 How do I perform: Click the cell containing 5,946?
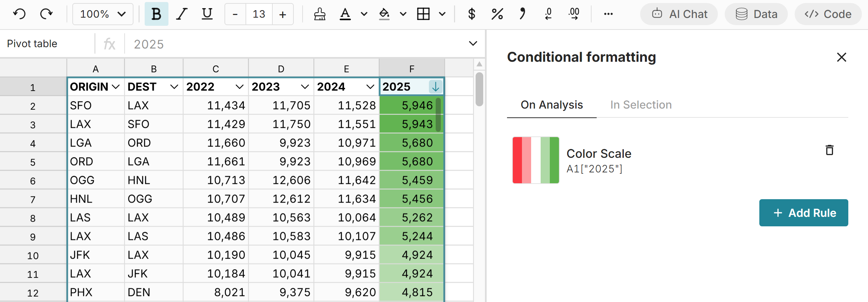[412, 106]
